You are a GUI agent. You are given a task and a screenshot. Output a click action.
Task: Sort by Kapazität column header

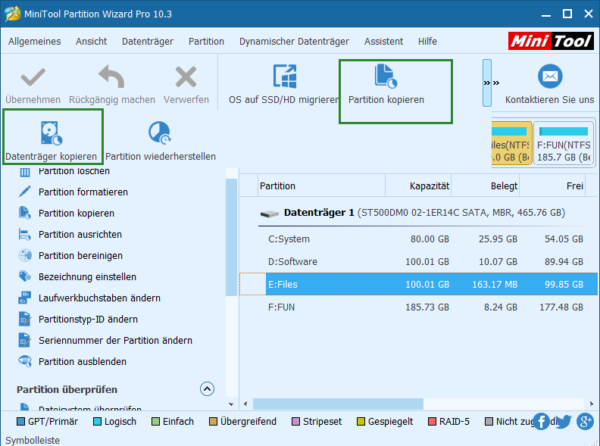[418, 186]
